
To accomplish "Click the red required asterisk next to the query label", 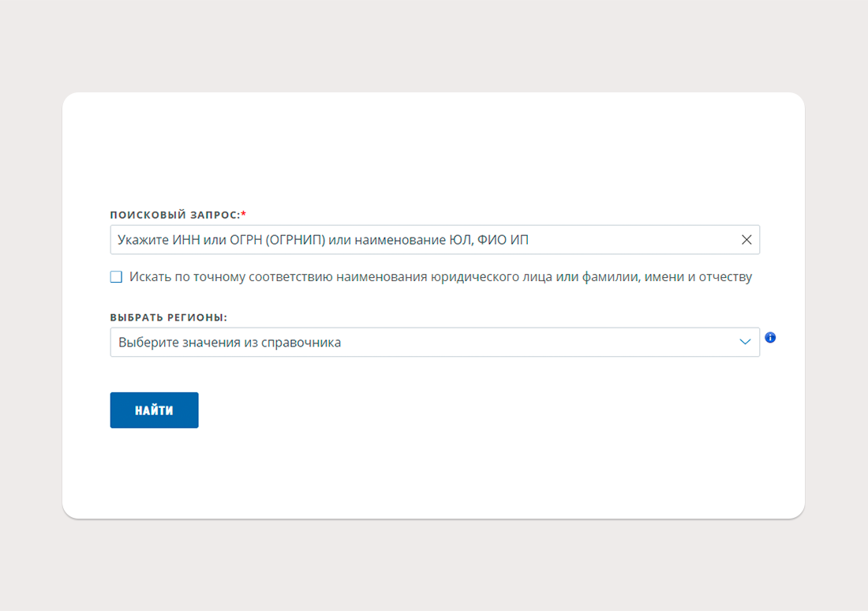I will 244,214.
